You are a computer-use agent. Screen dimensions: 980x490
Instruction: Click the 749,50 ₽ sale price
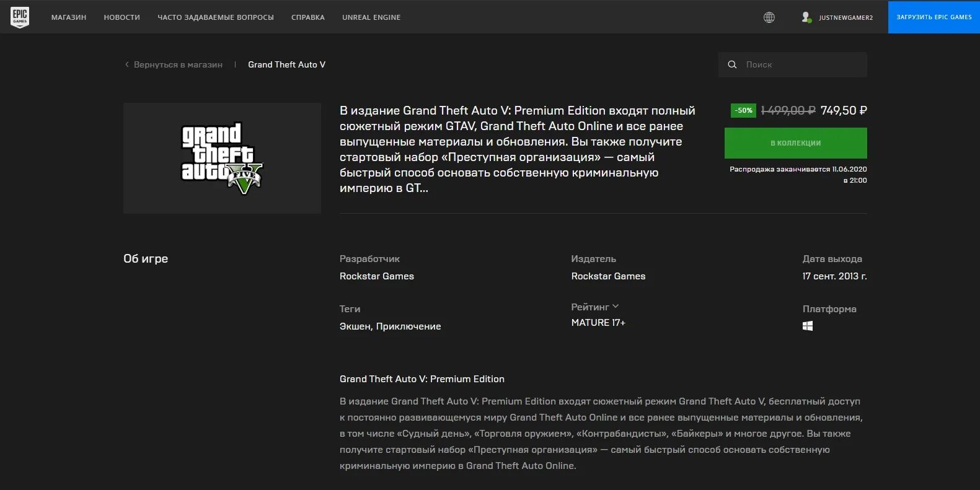(x=844, y=110)
